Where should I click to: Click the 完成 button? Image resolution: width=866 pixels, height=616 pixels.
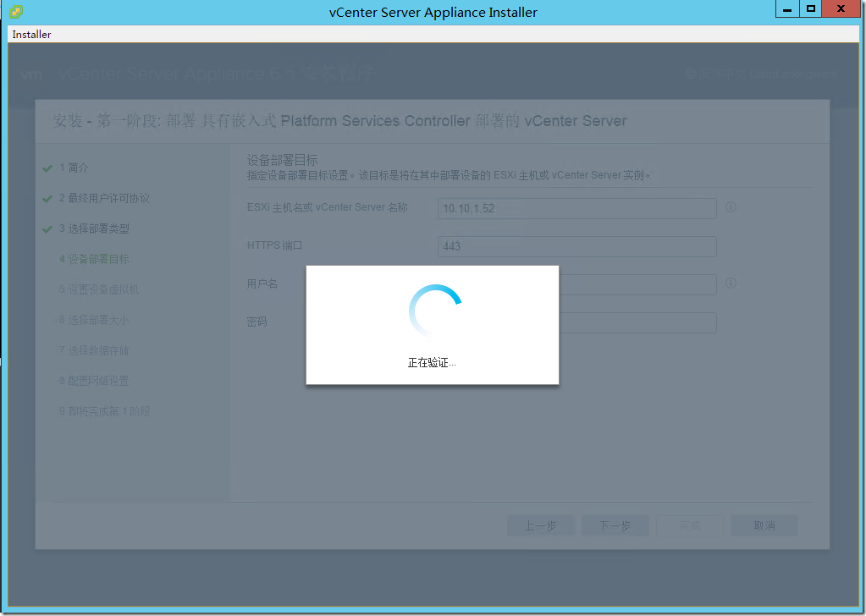point(690,526)
